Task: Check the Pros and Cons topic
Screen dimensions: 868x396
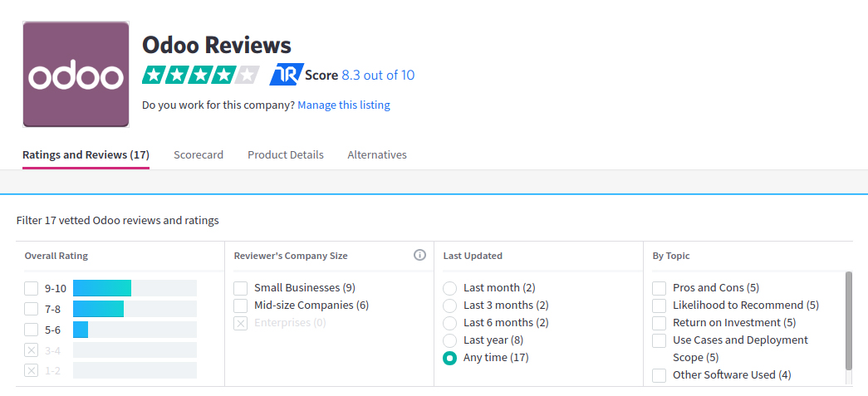Action: 659,288
